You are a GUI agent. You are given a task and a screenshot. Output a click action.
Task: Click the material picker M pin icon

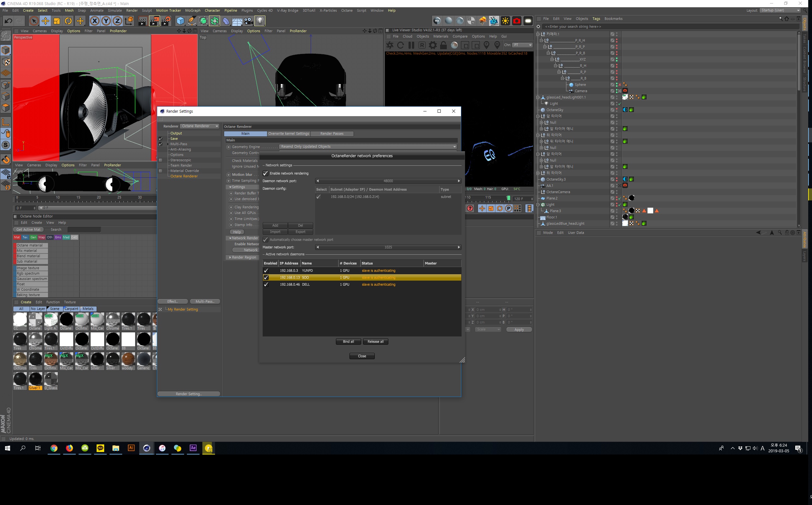click(x=497, y=45)
